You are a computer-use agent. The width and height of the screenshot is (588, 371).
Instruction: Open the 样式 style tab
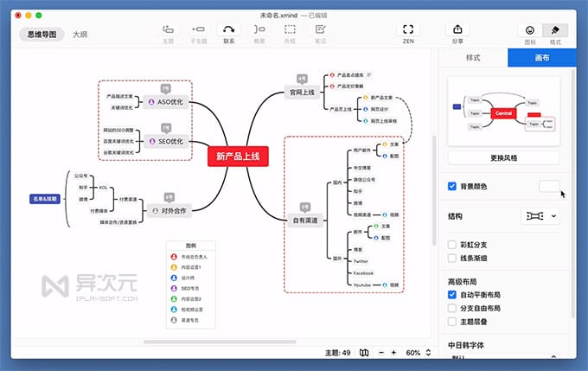pyautogui.click(x=473, y=58)
